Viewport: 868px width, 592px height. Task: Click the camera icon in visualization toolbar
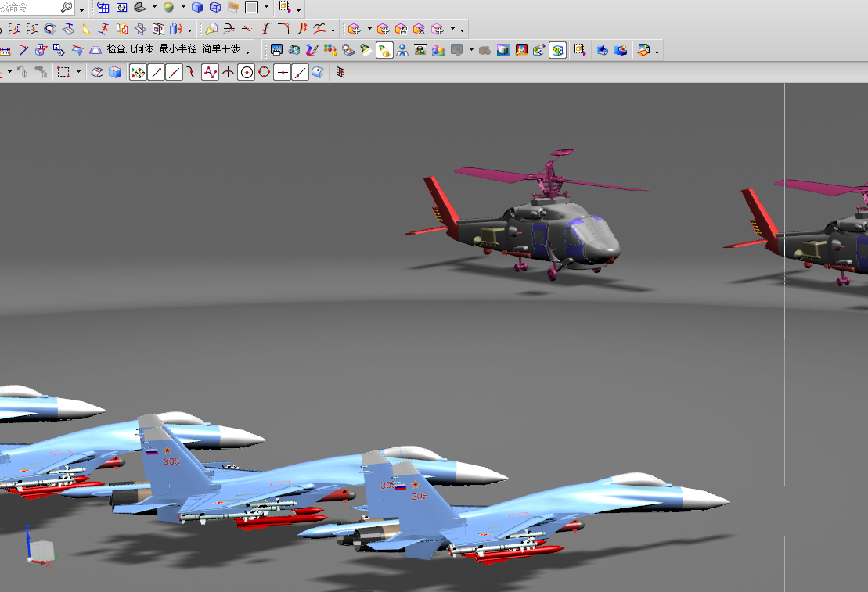click(294, 50)
